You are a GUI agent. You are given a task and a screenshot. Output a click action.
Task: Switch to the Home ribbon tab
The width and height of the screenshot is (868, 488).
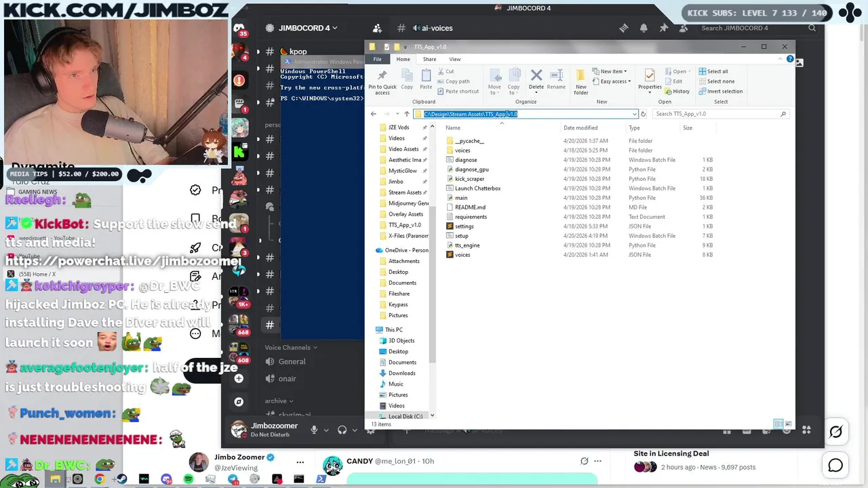[x=403, y=59]
